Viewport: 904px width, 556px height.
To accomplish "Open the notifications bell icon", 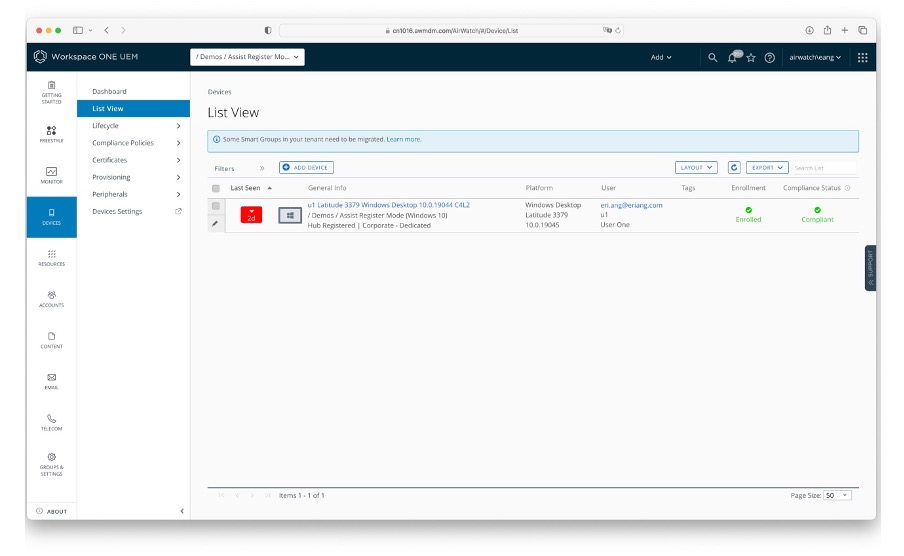I will pos(732,58).
